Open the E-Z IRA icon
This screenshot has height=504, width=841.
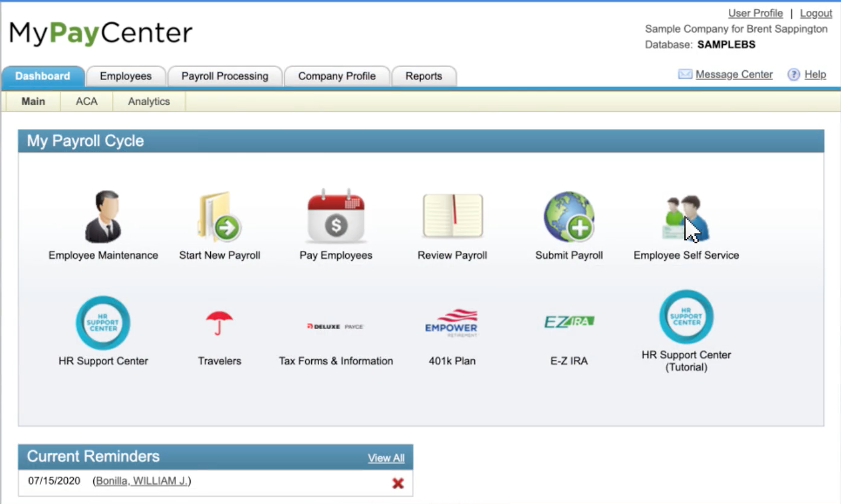click(569, 322)
